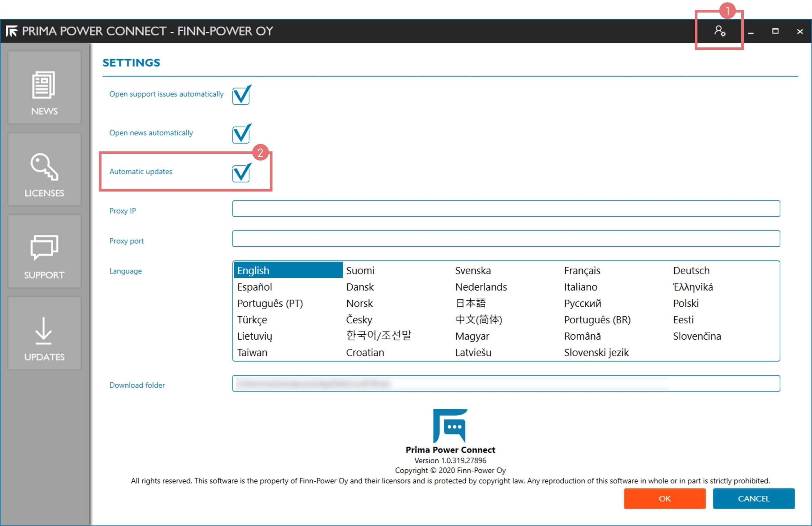
Task: Select Italiano language entry
Action: click(x=580, y=287)
